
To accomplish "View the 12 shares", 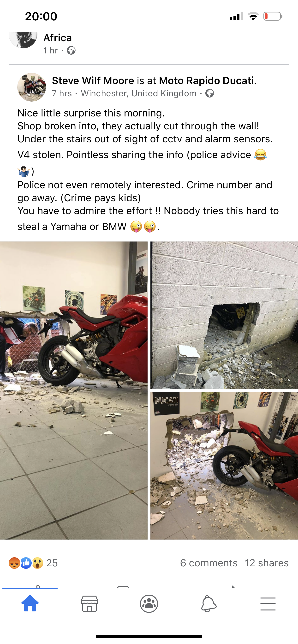I will coord(267,563).
